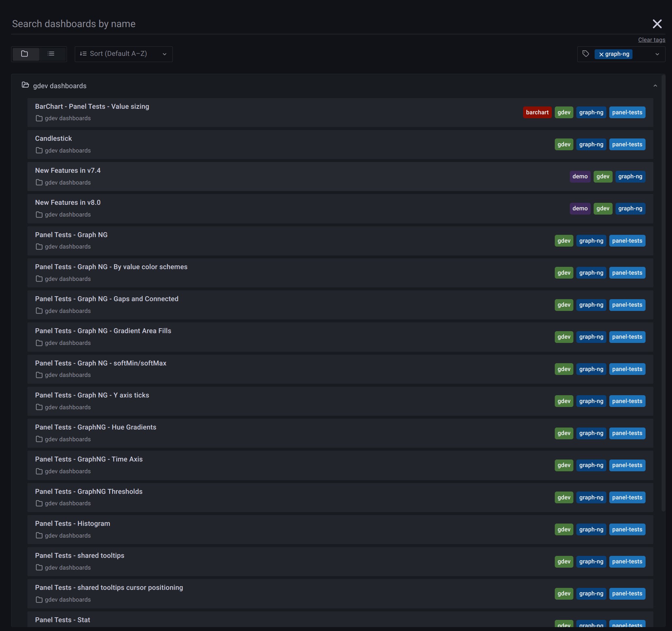The height and width of the screenshot is (631, 672).
Task: Open Panel Tests - GraphNG Thresholds dashboard
Action: 88,491
